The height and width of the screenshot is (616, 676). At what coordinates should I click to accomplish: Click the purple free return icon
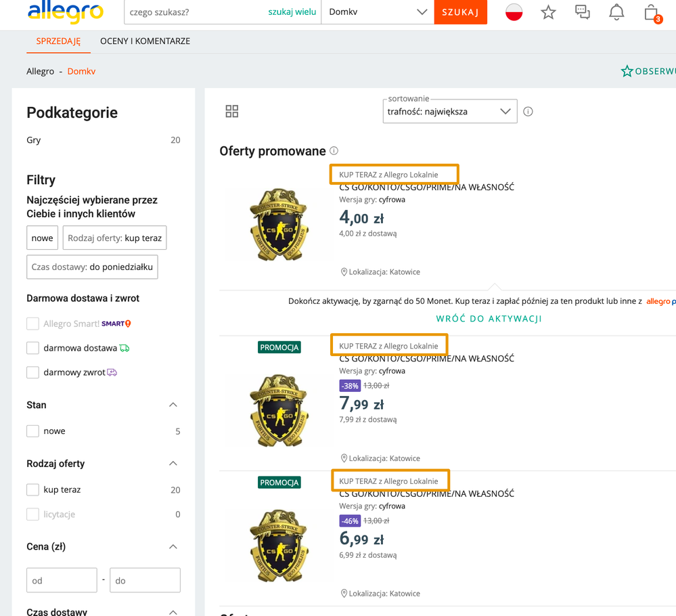pos(112,372)
